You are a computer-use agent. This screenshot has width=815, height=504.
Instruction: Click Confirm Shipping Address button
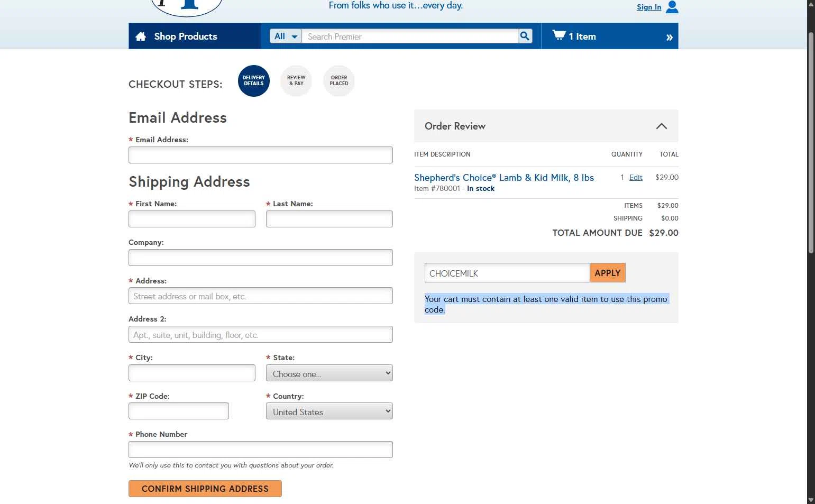pyautogui.click(x=205, y=489)
